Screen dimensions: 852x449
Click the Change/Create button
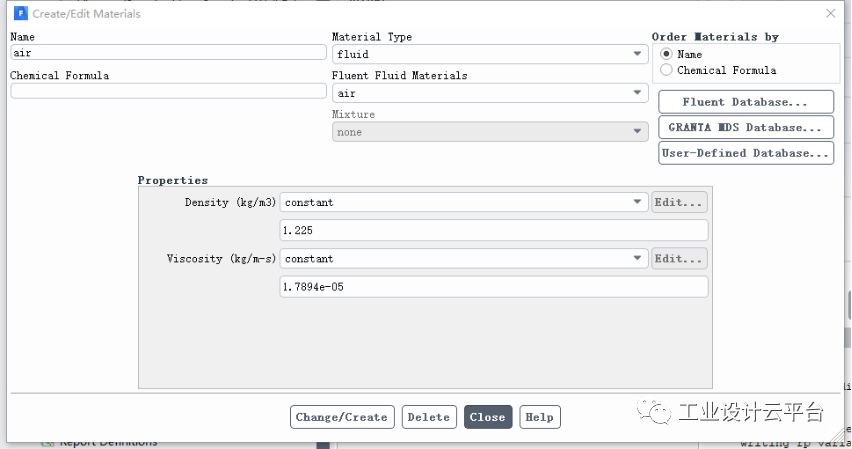[342, 417]
